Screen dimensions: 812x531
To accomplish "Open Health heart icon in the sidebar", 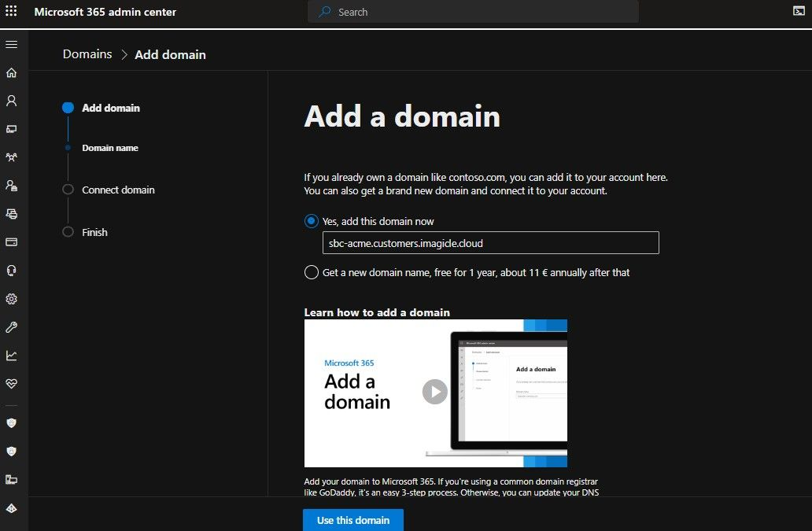I will (x=11, y=384).
